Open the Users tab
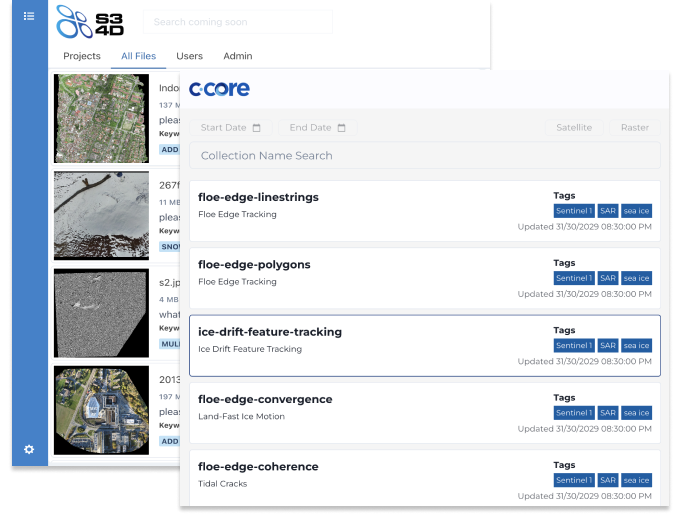Image resolution: width=680 pixels, height=521 pixels. (x=189, y=56)
